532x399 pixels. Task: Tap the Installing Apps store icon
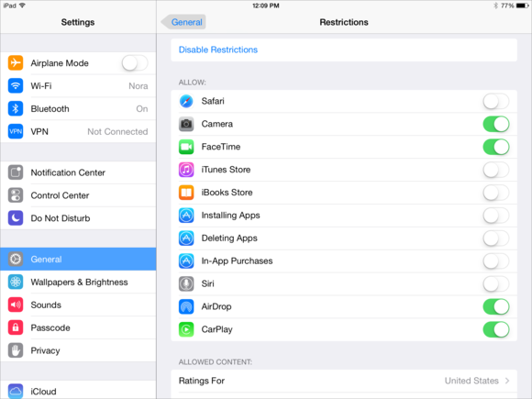[x=186, y=216]
